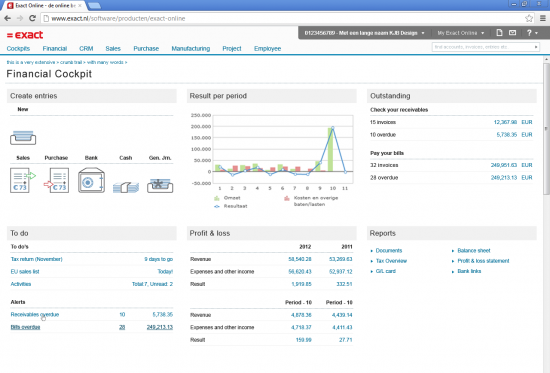
Task: Open the CRM menu
Action: click(x=86, y=48)
